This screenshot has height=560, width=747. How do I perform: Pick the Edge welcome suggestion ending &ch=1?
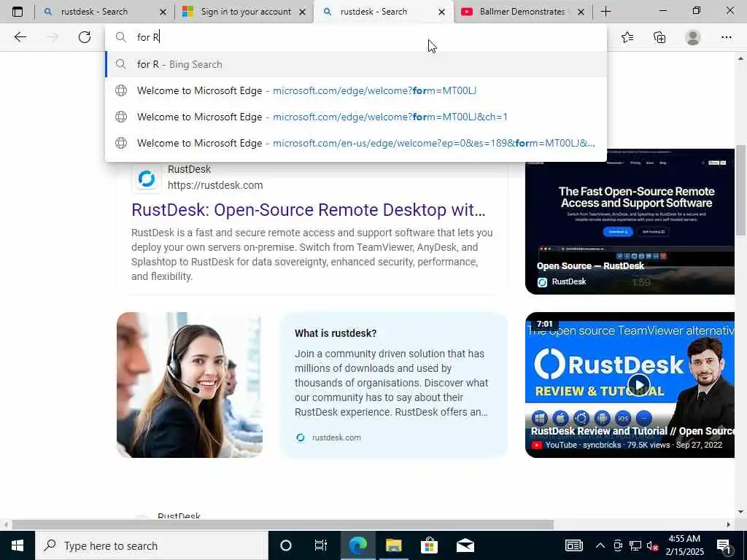coord(356,117)
